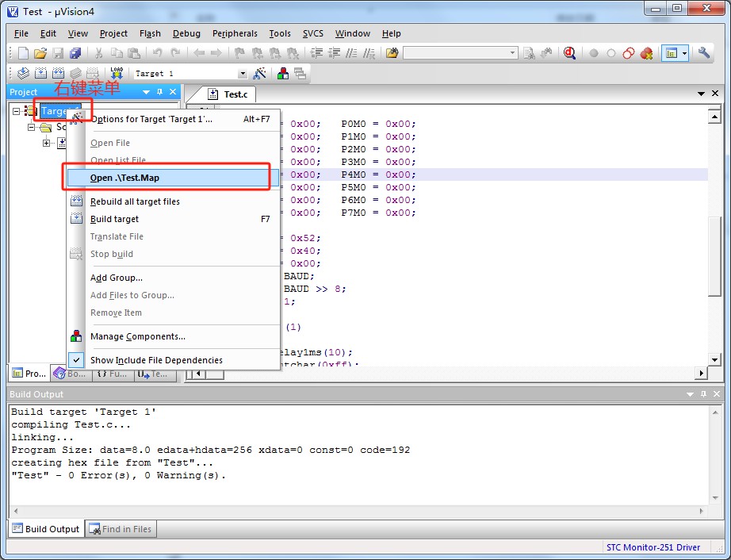Screen dimensions: 731x560
Task: Click the Unindent selection toolbar icon
Action: tap(334, 53)
